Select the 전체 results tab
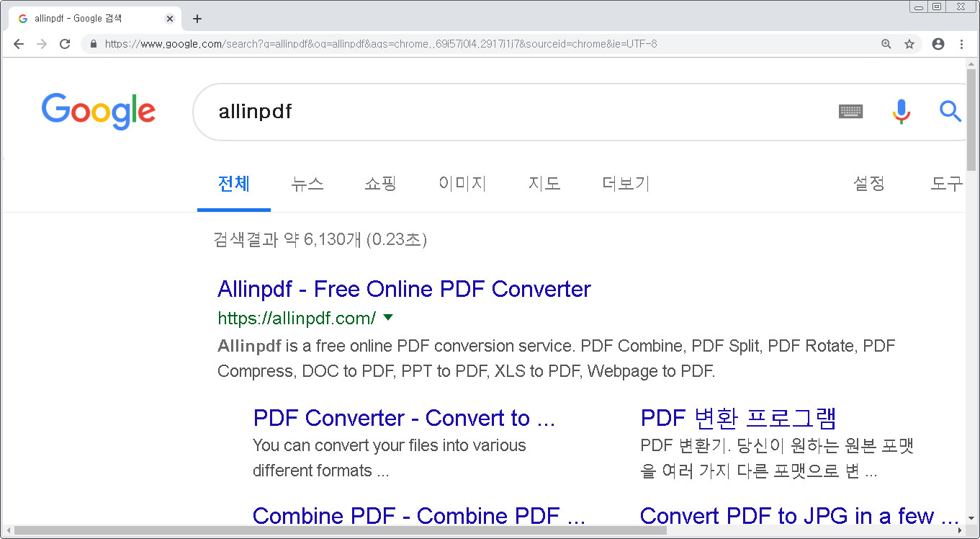This screenshot has height=539, width=980. (234, 184)
